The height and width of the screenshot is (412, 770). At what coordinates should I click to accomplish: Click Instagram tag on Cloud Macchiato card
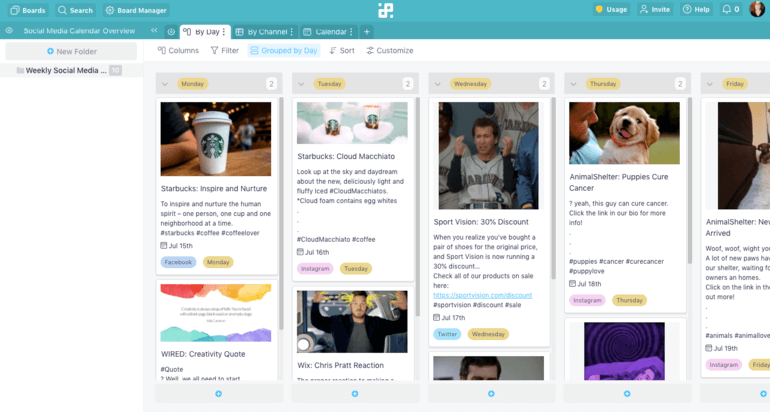315,269
